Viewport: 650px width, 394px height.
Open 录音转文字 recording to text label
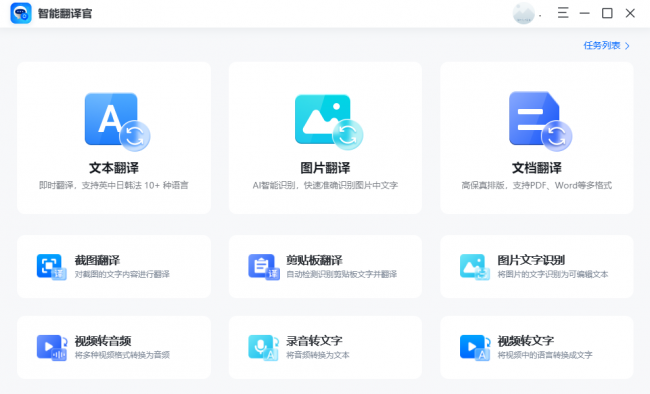[x=314, y=341]
